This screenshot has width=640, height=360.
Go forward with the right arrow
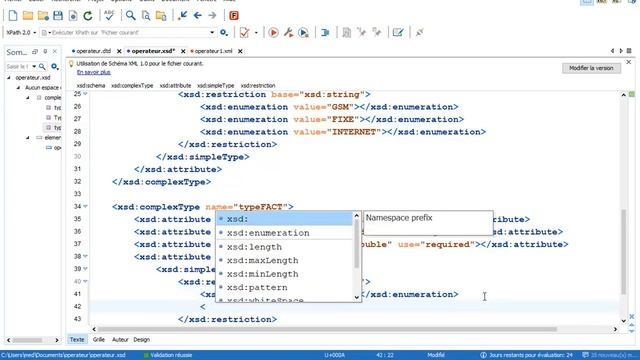(x=212, y=16)
